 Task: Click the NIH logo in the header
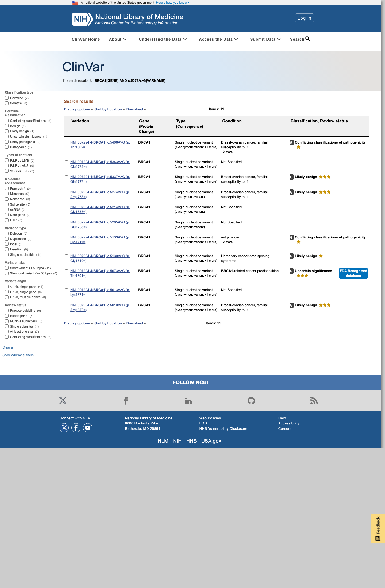83,19
